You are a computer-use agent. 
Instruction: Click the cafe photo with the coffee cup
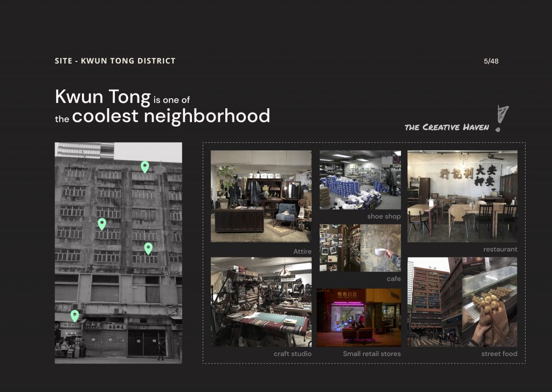coord(360,248)
